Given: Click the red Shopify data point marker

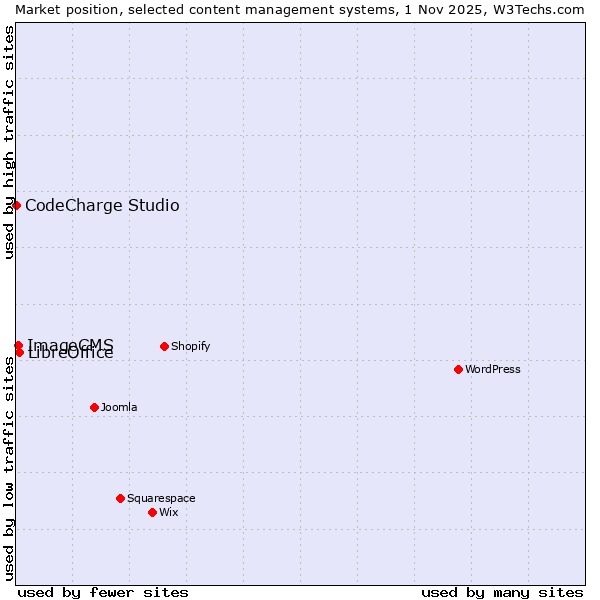Looking at the screenshot, I should 164,346.
